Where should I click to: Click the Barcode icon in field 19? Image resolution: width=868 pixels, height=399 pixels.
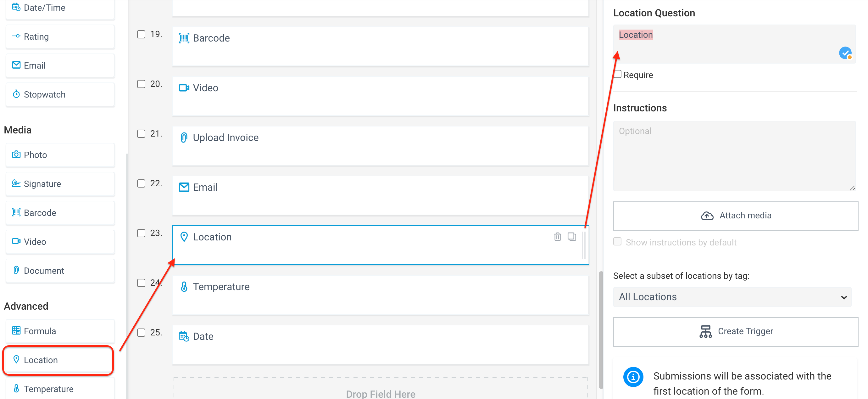[x=184, y=38]
